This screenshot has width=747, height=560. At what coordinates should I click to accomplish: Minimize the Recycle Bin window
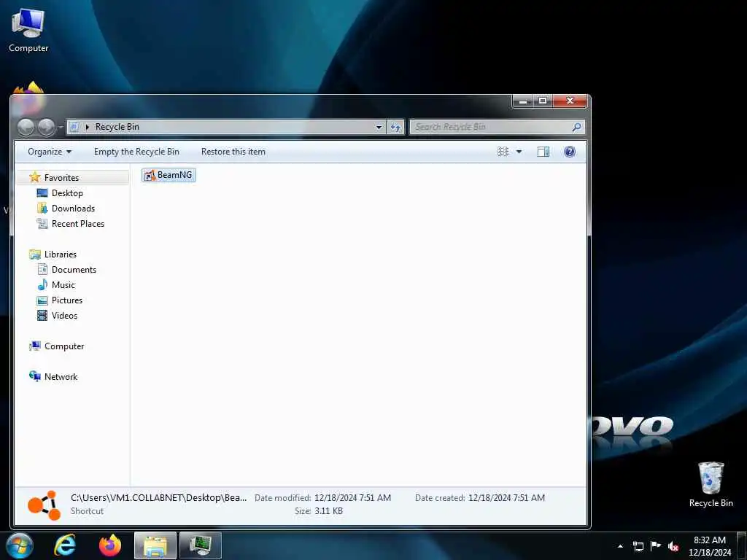point(523,101)
